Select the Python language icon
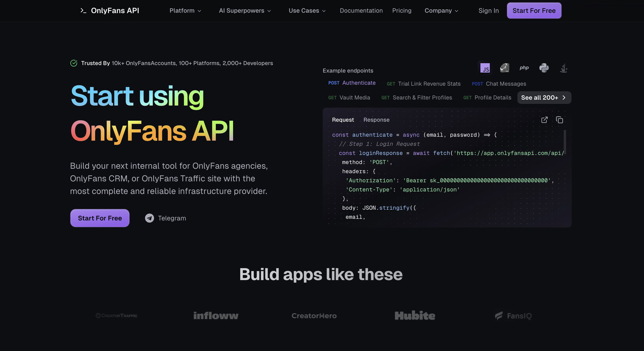 tap(544, 68)
